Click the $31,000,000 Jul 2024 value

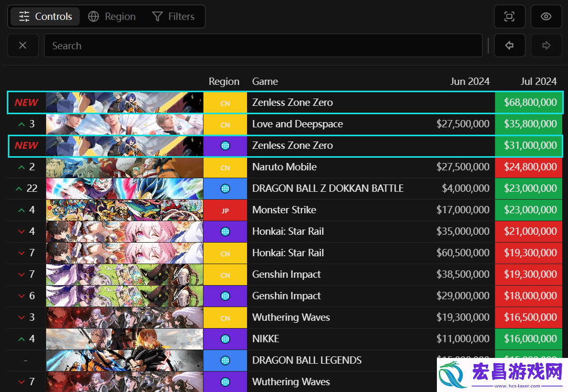pos(530,146)
